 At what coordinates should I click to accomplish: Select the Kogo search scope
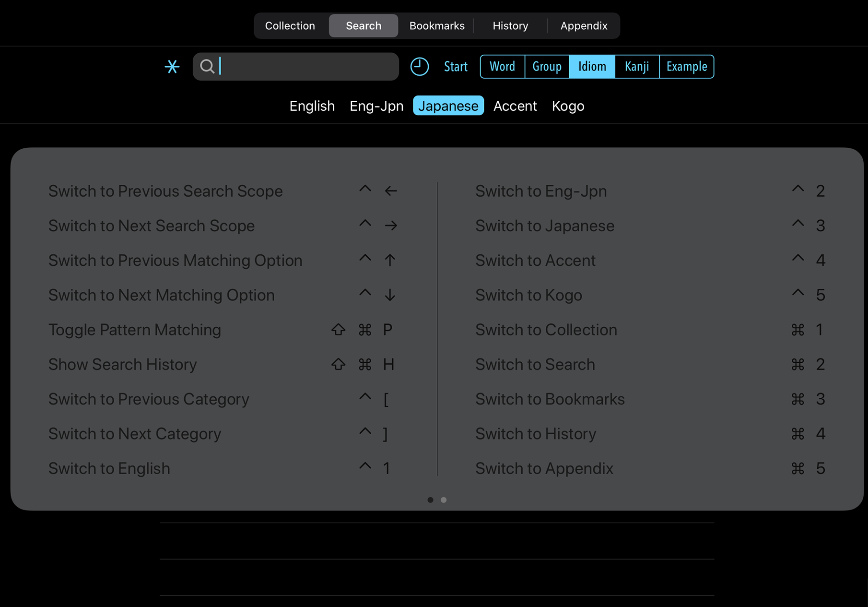568,106
